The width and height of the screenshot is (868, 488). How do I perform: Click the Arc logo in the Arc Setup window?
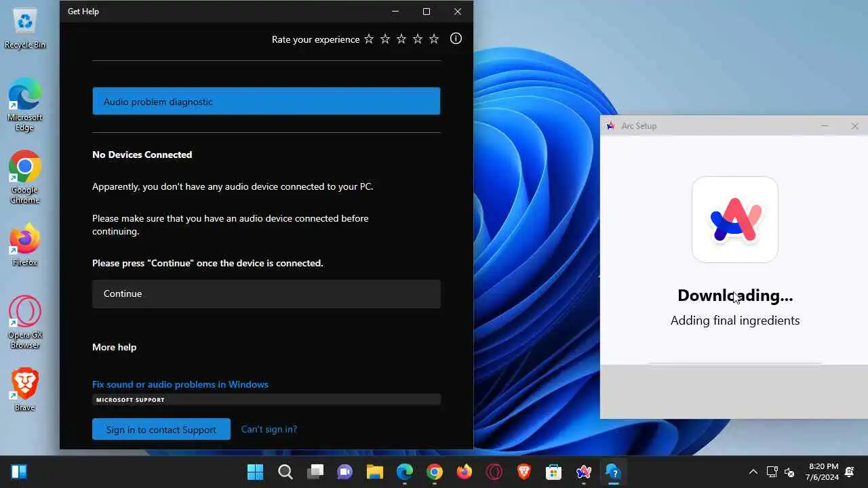(735, 220)
